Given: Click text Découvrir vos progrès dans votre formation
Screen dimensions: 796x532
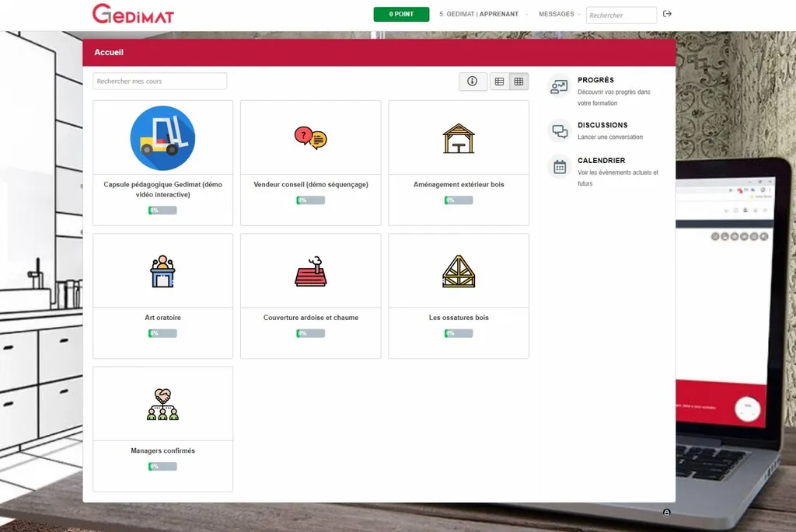Looking at the screenshot, I should point(614,97).
